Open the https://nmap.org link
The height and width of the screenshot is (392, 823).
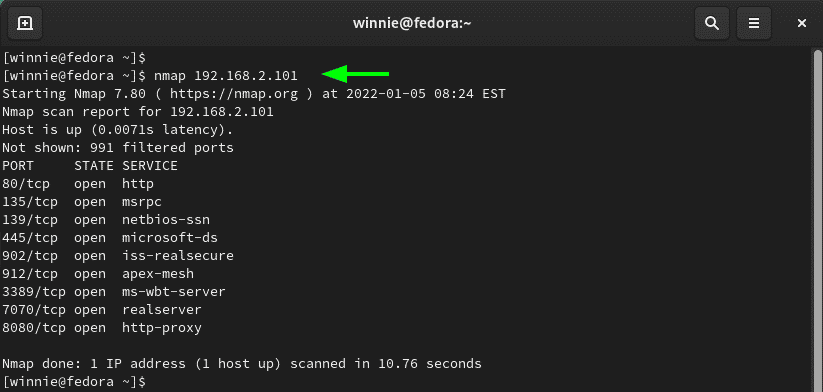pos(234,94)
